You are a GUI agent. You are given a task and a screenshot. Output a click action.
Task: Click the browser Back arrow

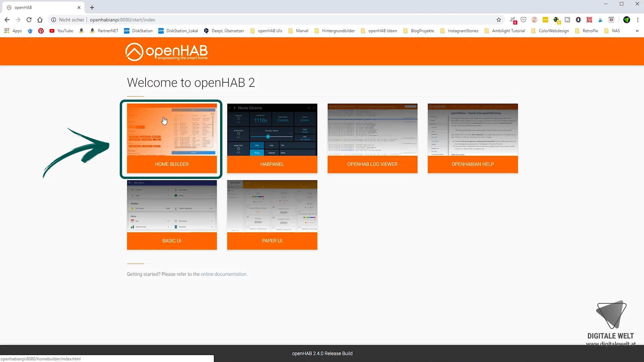click(x=7, y=20)
